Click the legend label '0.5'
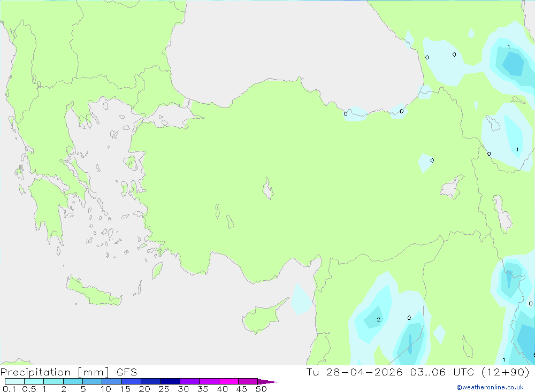This screenshot has width=535, height=392. [x=29, y=389]
